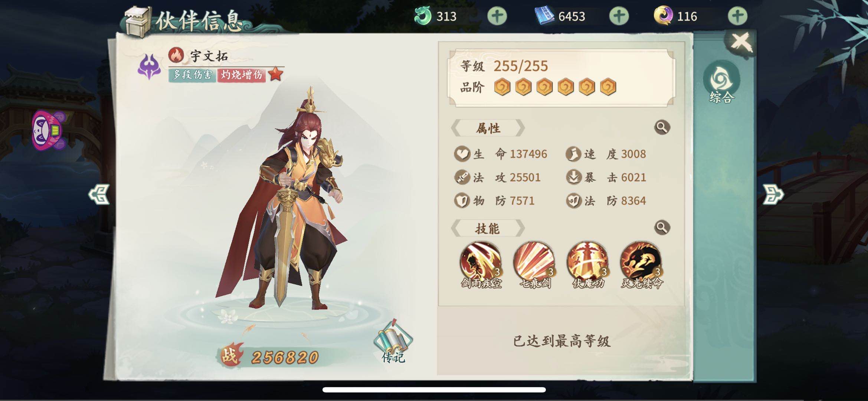Add jade currency next to 313
The width and height of the screenshot is (868, 401).
coord(497,16)
